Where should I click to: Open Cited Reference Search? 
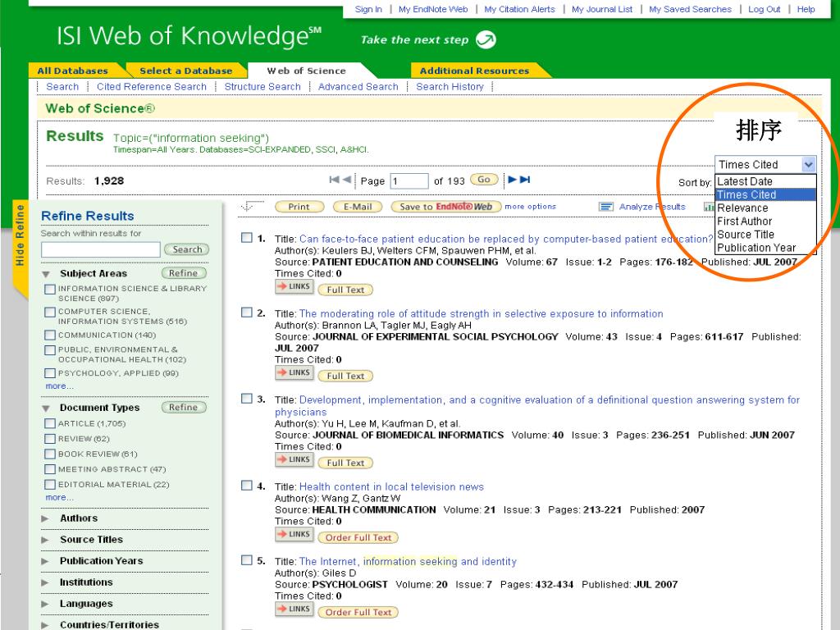(x=152, y=87)
